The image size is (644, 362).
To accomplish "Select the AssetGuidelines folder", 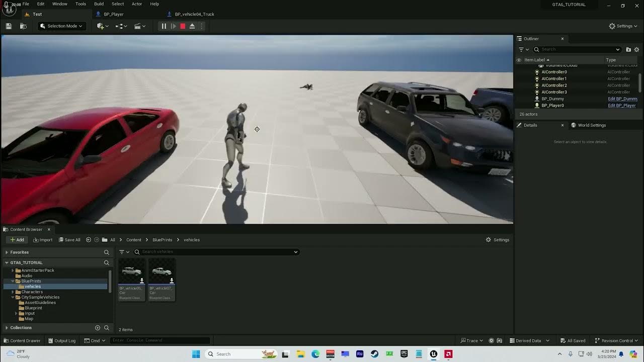I will coord(40,303).
